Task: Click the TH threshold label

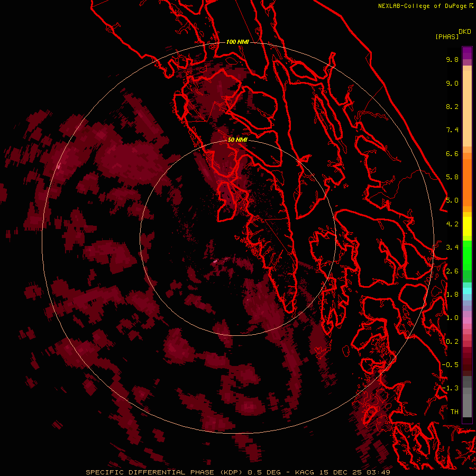Action: pos(454,412)
